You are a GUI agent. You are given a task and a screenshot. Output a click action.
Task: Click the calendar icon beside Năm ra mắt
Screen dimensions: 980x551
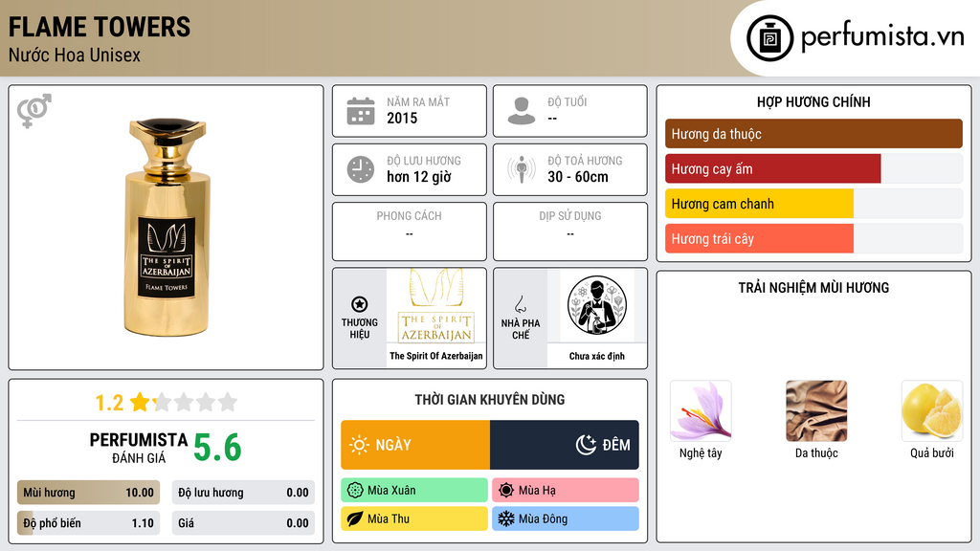coord(361,111)
